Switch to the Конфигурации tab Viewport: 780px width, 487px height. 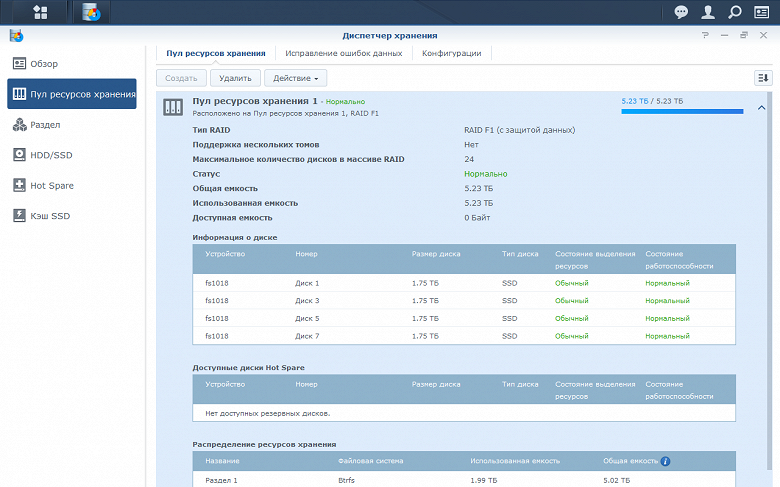click(451, 53)
